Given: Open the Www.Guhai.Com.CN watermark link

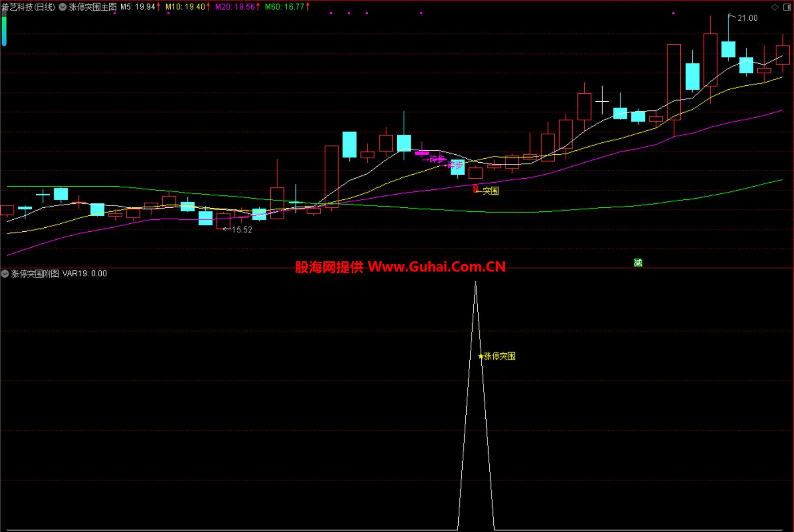Looking at the screenshot, I should 436,267.
